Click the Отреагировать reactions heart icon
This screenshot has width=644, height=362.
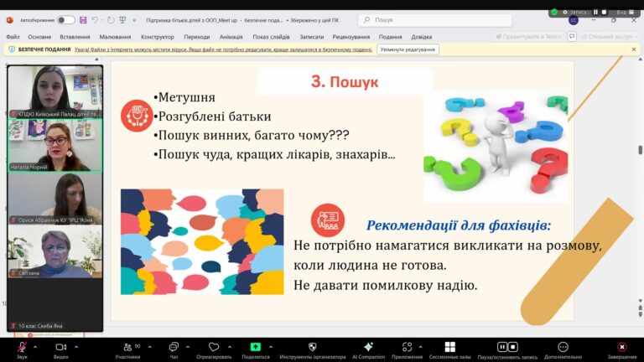tap(214, 347)
